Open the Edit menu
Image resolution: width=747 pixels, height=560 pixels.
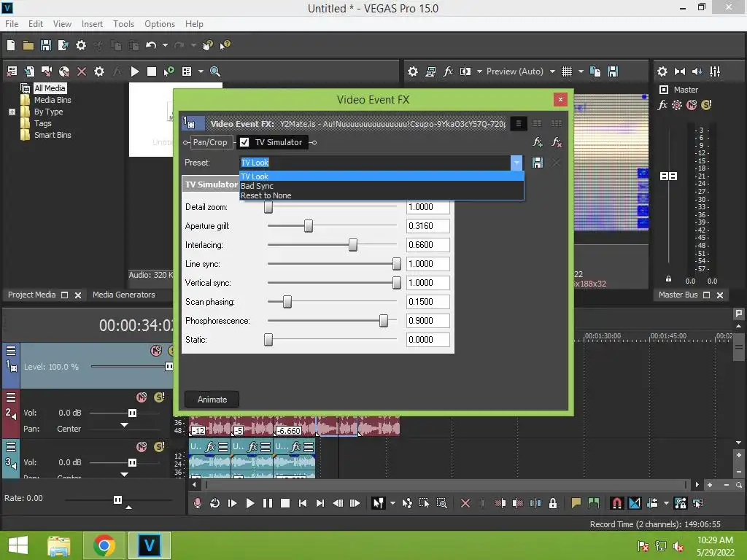coord(36,24)
